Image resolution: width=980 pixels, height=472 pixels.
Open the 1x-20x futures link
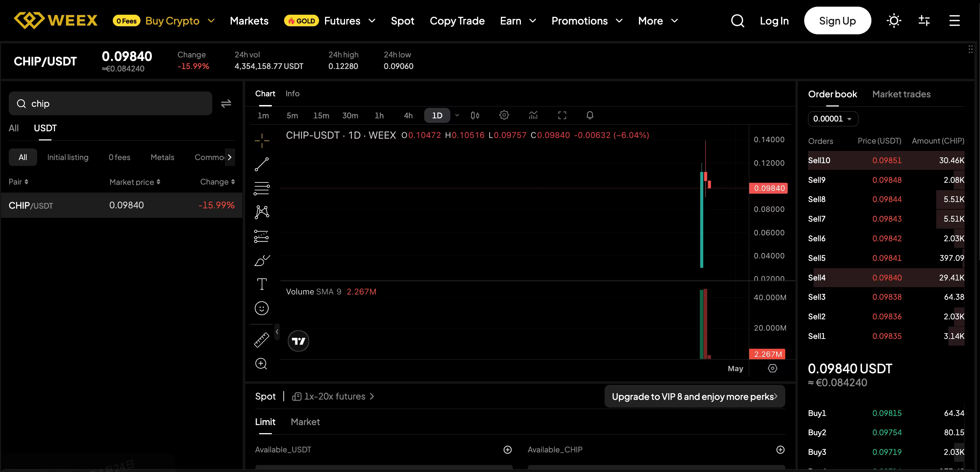coord(333,396)
